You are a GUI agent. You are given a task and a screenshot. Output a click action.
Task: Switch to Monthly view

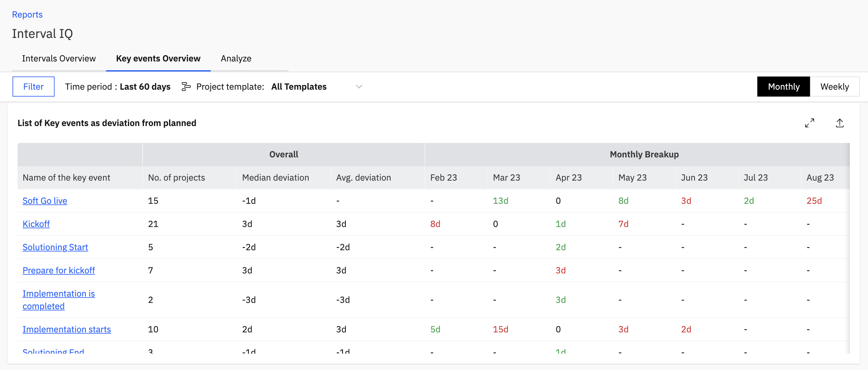click(x=783, y=87)
